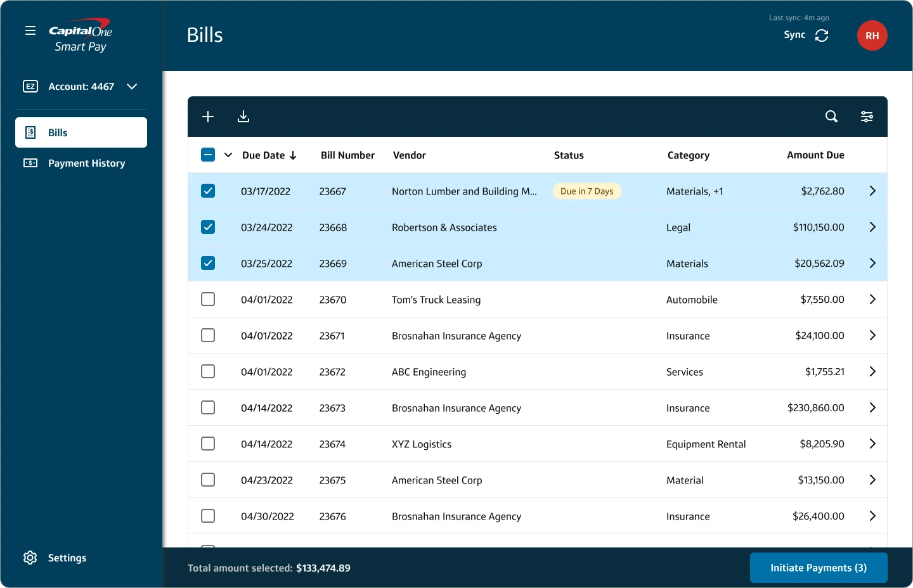Image resolution: width=913 pixels, height=588 pixels.
Task: Open the RH user avatar
Action: [x=872, y=35]
